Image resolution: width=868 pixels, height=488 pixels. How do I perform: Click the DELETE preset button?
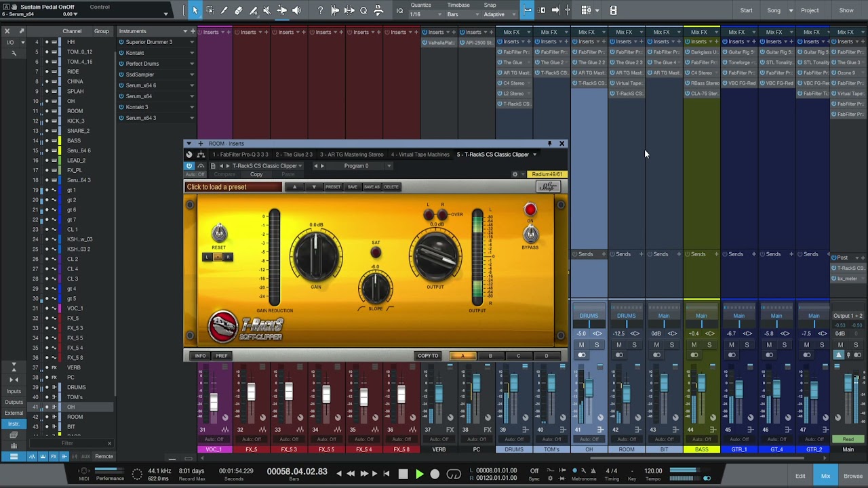(x=391, y=187)
